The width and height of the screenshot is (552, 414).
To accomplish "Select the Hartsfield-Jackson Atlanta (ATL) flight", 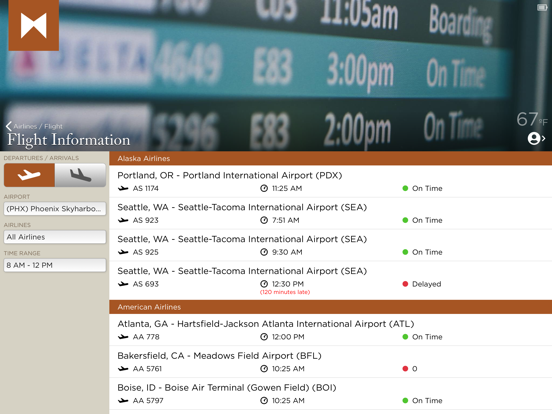I will click(331, 330).
